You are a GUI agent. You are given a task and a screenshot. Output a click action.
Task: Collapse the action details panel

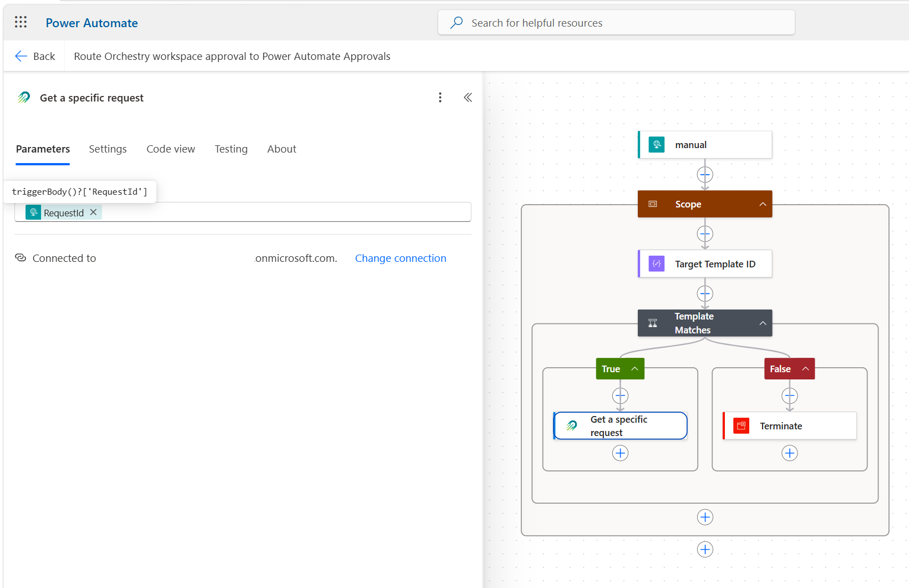click(x=468, y=98)
